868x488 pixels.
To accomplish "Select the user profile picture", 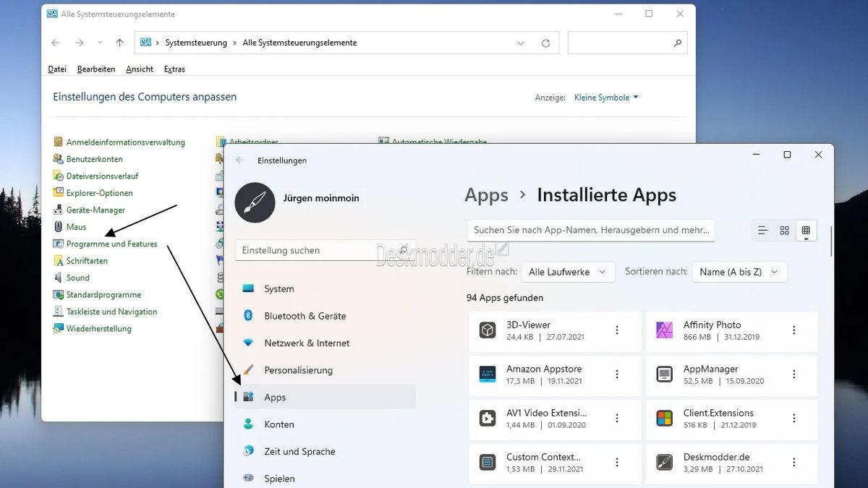I will [255, 203].
